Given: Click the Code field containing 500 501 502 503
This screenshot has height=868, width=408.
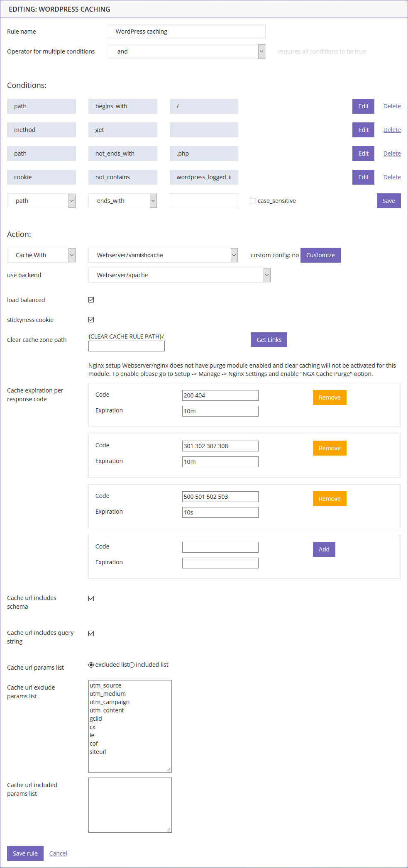Looking at the screenshot, I should point(220,497).
